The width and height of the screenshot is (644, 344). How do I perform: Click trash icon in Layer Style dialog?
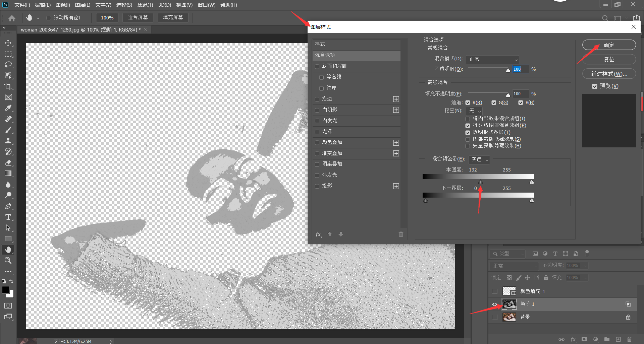tap(401, 234)
